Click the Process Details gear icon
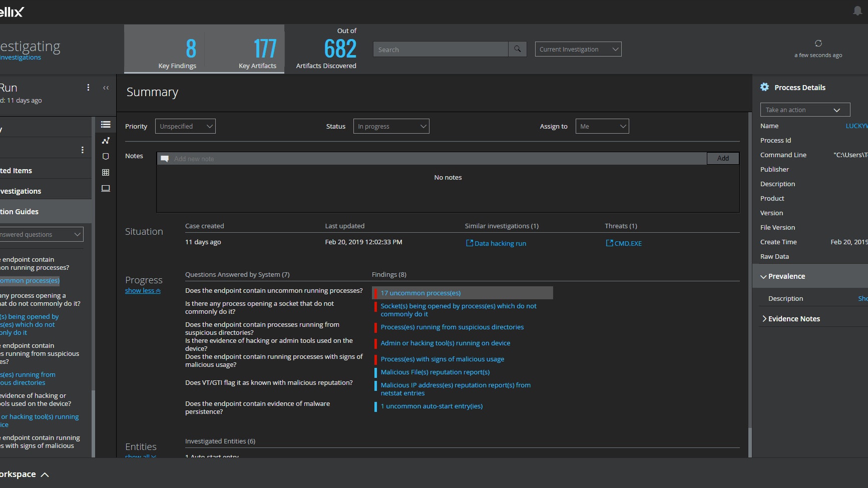868x488 pixels. coord(764,87)
